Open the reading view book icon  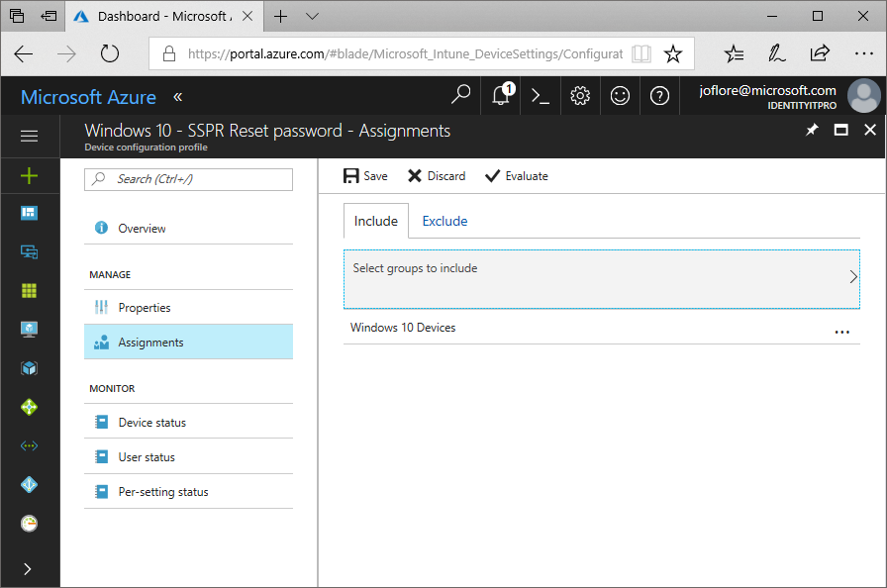pyautogui.click(x=641, y=54)
